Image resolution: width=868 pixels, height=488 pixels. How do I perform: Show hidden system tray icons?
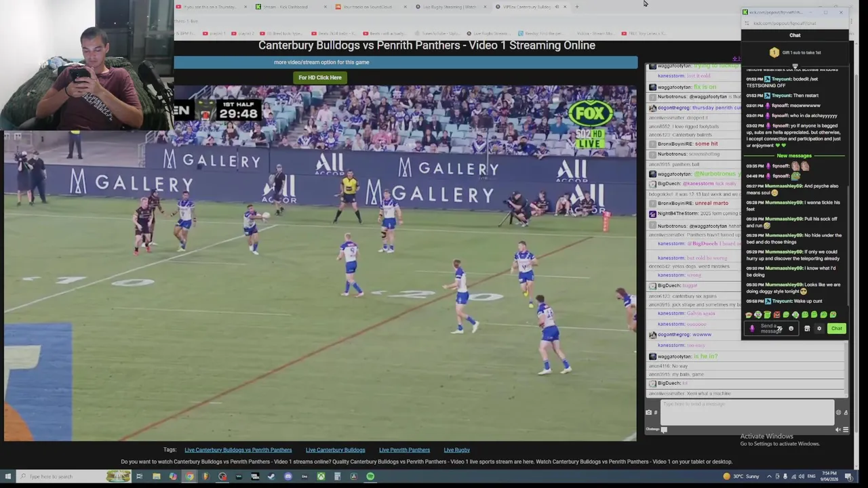769,476
